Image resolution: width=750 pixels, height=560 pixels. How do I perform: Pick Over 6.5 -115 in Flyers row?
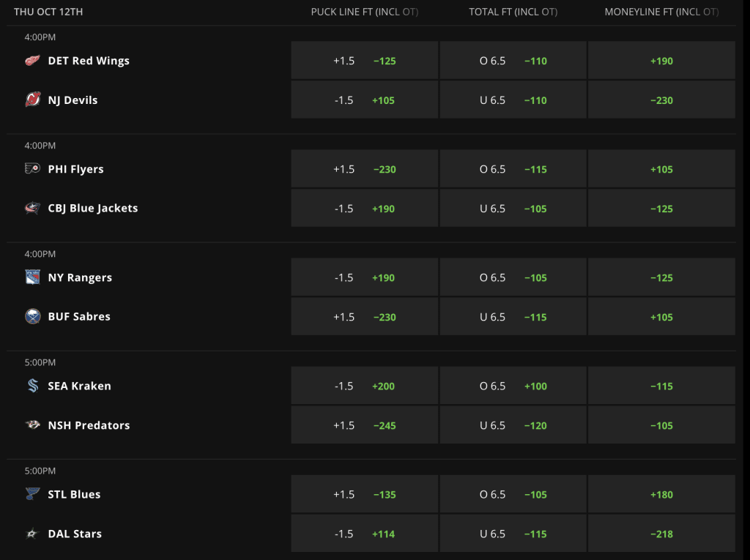[x=513, y=169]
